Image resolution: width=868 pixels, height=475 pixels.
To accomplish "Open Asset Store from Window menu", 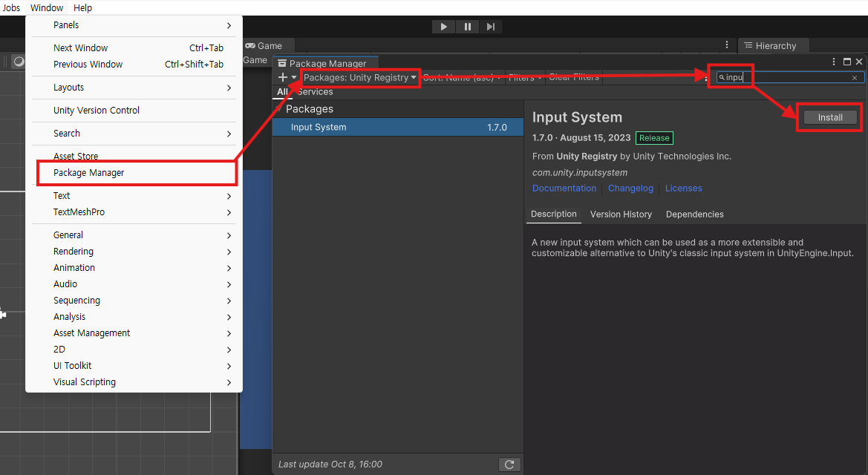I will coord(134,156).
